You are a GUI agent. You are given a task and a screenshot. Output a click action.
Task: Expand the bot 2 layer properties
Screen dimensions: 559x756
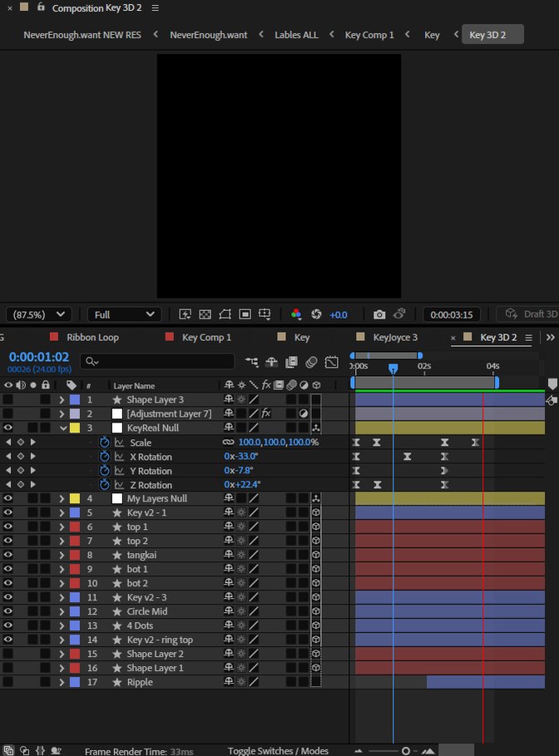(62, 583)
